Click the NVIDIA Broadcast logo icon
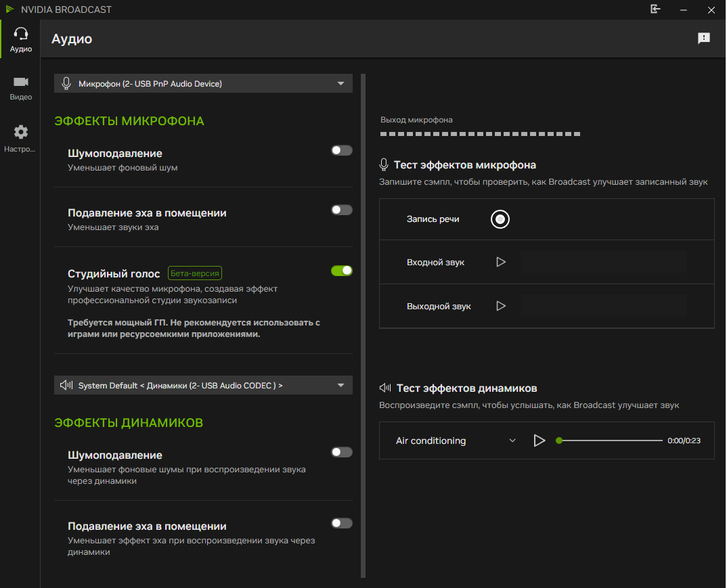The height and width of the screenshot is (588, 727). [9, 9]
